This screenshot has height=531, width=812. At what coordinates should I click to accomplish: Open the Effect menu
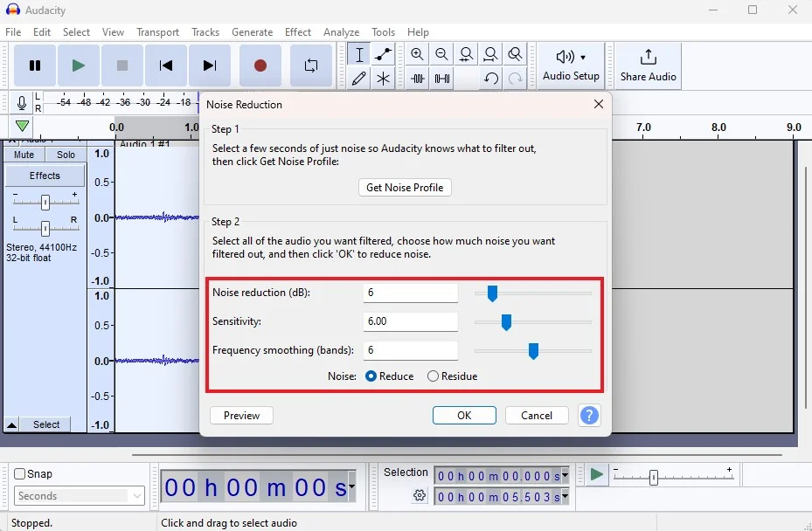coord(298,32)
